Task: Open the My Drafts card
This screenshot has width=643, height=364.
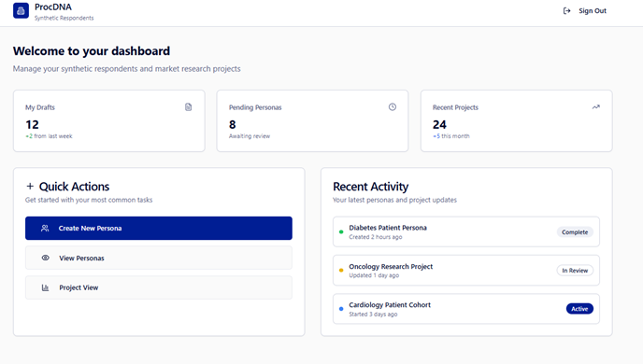Action: (x=109, y=120)
